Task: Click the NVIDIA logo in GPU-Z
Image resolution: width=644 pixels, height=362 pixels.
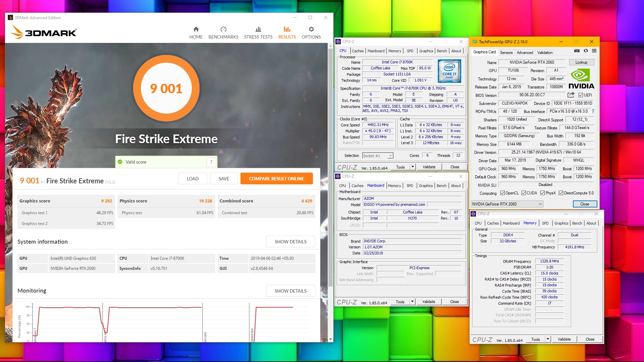Action: coord(581,79)
